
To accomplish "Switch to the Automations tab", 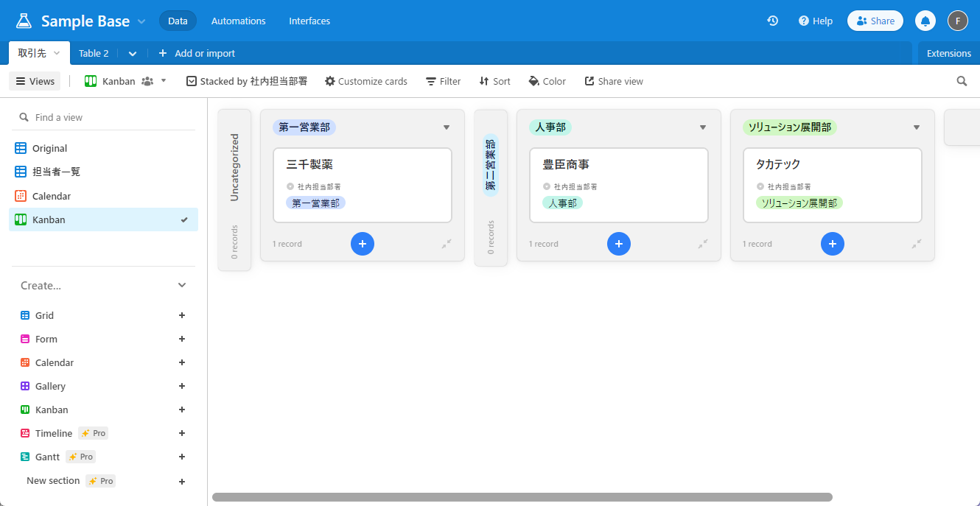I will (x=238, y=21).
